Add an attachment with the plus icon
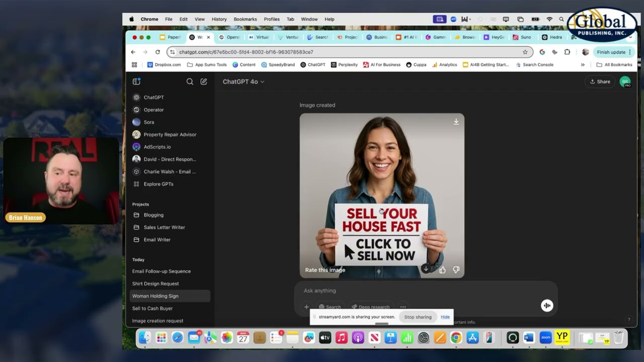 pos(306,307)
